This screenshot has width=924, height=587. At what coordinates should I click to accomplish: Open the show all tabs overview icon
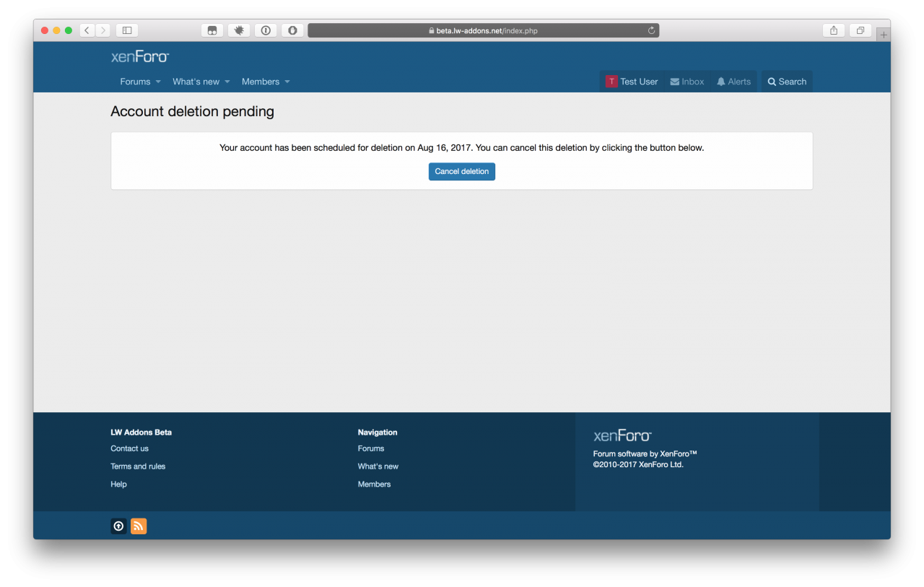pos(860,30)
